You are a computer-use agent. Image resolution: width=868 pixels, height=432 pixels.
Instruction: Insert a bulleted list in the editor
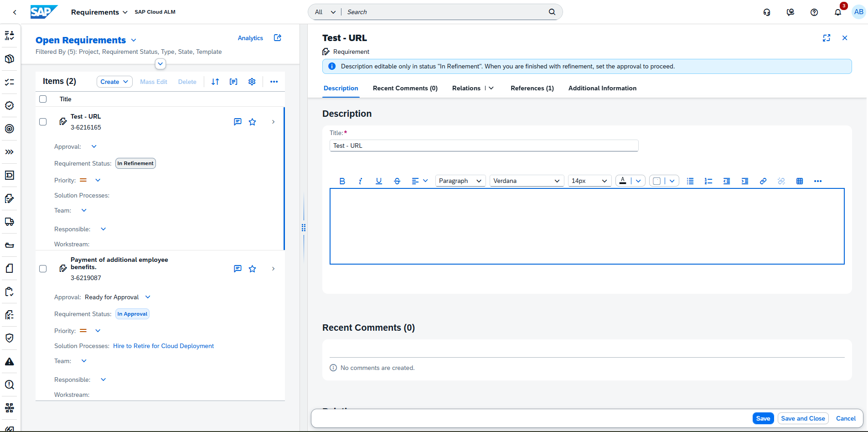690,181
